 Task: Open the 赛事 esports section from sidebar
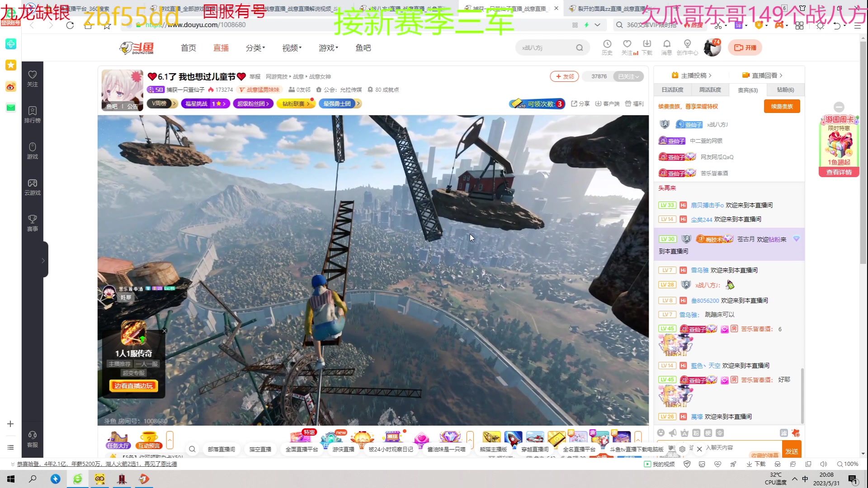click(x=32, y=222)
